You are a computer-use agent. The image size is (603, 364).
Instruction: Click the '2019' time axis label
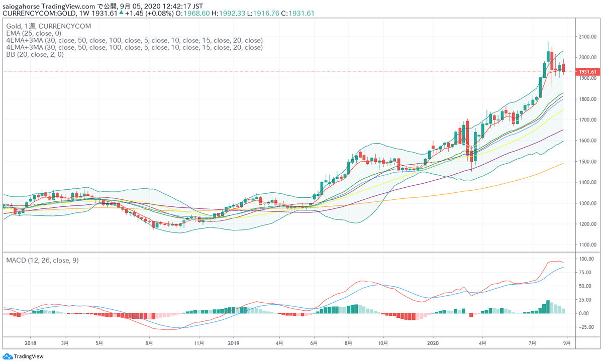pyautogui.click(x=233, y=344)
